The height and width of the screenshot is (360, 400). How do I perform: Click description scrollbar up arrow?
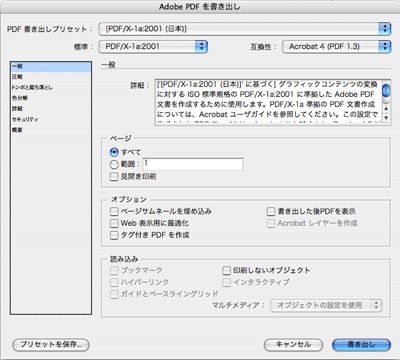click(386, 109)
